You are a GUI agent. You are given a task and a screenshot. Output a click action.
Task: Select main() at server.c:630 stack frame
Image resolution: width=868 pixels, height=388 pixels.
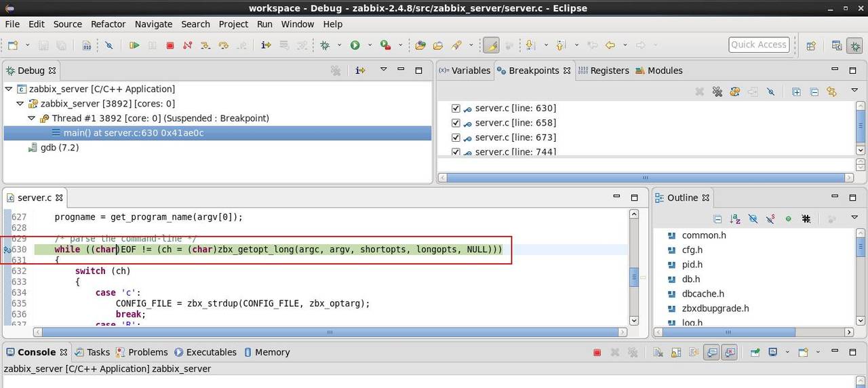133,133
